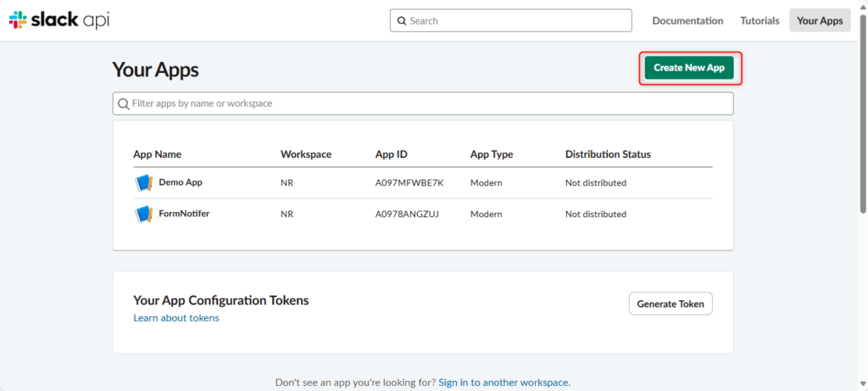Click NR workspace in FormNotifer row
Image resolution: width=868 pixels, height=391 pixels.
(x=287, y=214)
